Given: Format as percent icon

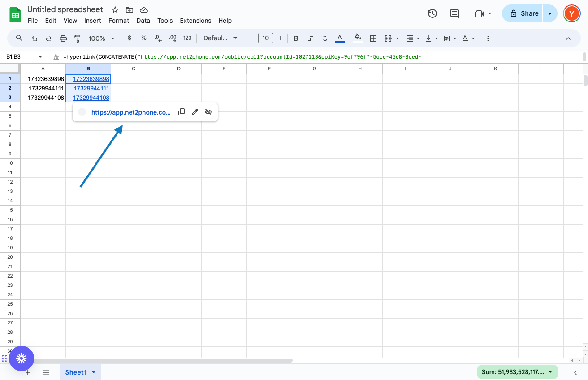Looking at the screenshot, I should [x=144, y=38].
